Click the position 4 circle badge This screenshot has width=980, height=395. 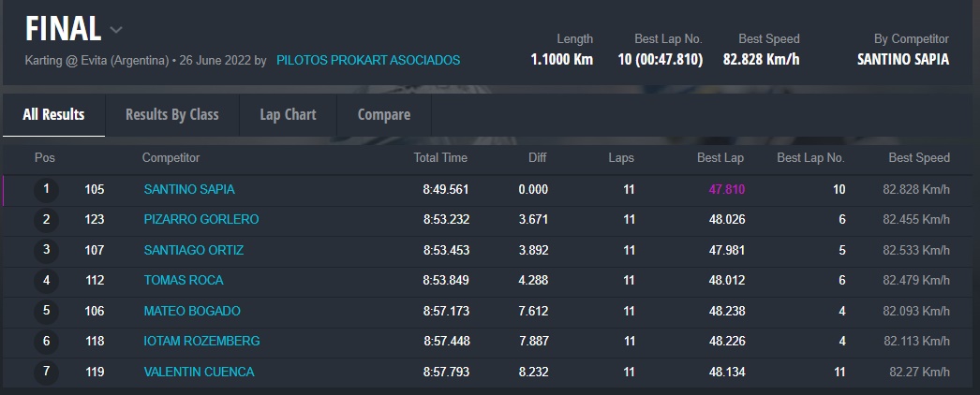pos(46,281)
